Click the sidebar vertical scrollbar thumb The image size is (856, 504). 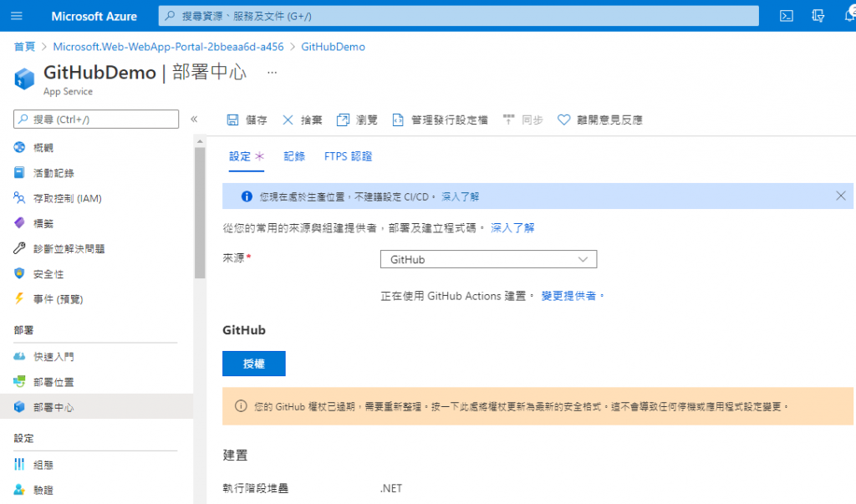click(200, 213)
